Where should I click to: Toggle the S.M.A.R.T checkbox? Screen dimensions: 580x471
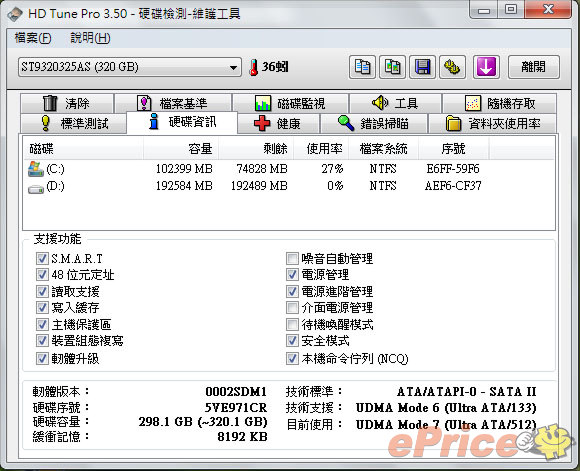(42, 258)
